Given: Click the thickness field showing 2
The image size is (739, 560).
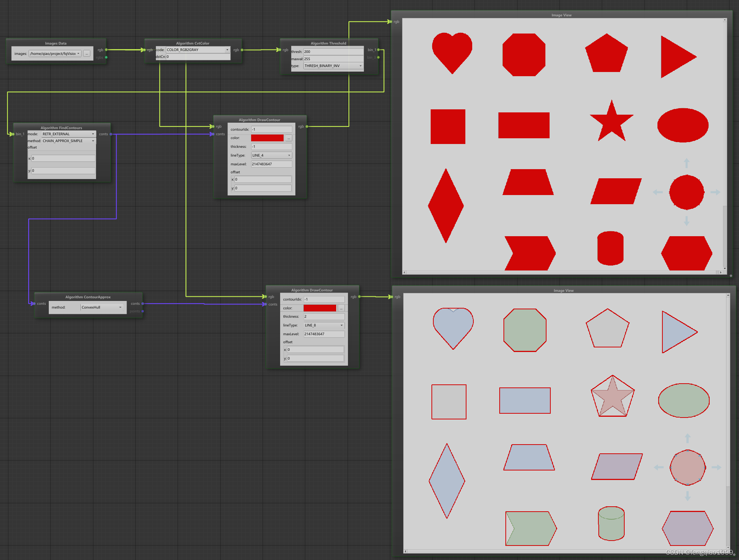Looking at the screenshot, I should click(324, 317).
